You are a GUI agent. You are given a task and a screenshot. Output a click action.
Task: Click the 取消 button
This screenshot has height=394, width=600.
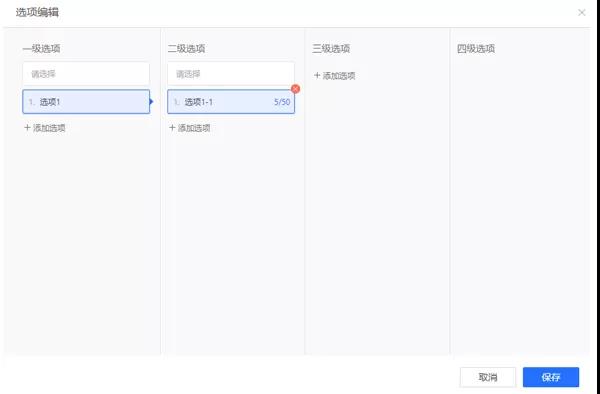488,377
